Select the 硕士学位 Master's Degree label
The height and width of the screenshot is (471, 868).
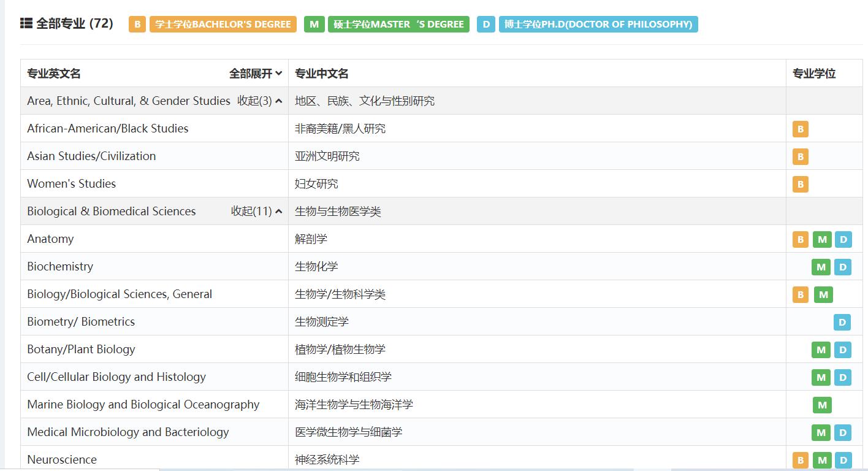pyautogui.click(x=398, y=24)
